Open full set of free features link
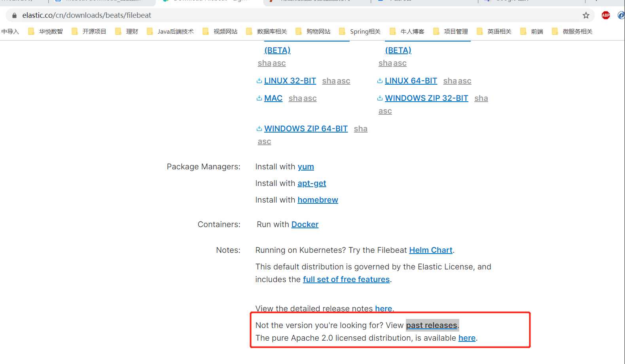Viewport: 625px width, 364px height. [346, 280]
